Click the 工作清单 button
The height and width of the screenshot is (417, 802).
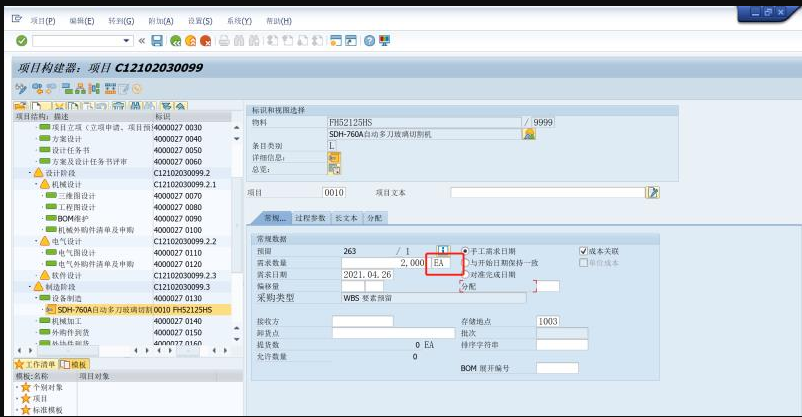tap(35, 364)
